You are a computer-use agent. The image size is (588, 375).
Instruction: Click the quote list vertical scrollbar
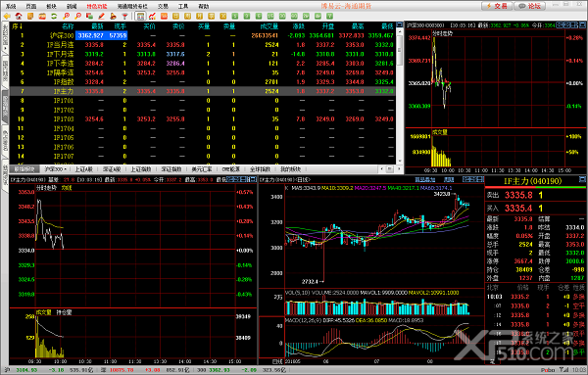400,96
